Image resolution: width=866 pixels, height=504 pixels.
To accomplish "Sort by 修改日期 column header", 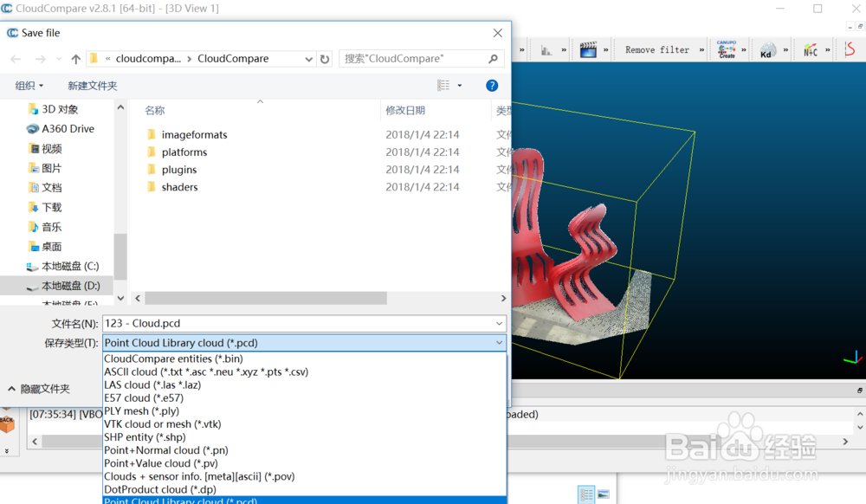I will tap(405, 110).
